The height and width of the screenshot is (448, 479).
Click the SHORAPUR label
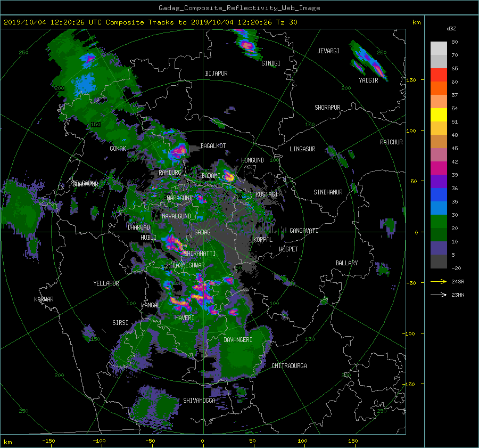[x=327, y=108]
